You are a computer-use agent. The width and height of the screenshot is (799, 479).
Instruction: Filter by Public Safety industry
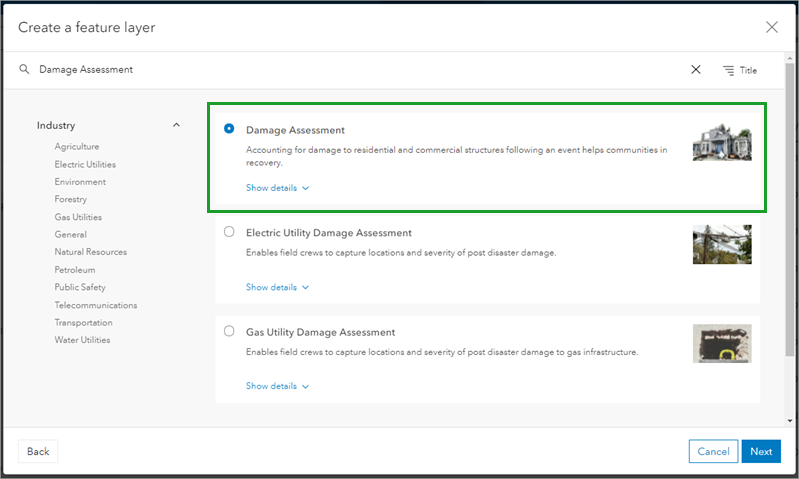80,287
